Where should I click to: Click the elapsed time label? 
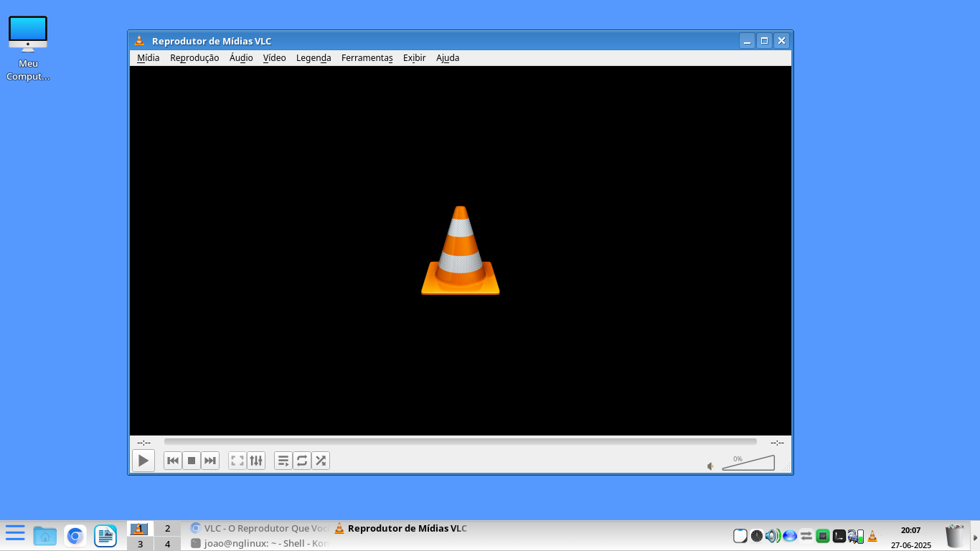(144, 443)
